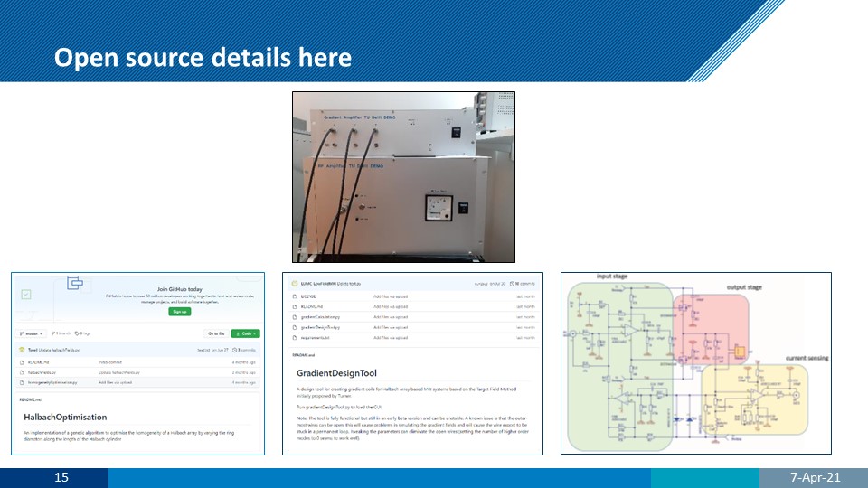868x488 pixels.
Task: Click the commits history clock icon in HalbachOptimisation repo
Action: click(x=235, y=350)
